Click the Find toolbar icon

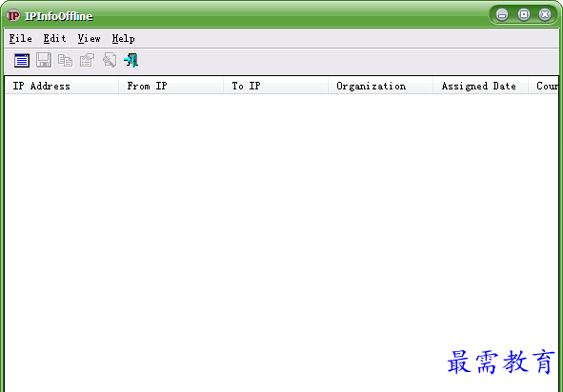110,60
